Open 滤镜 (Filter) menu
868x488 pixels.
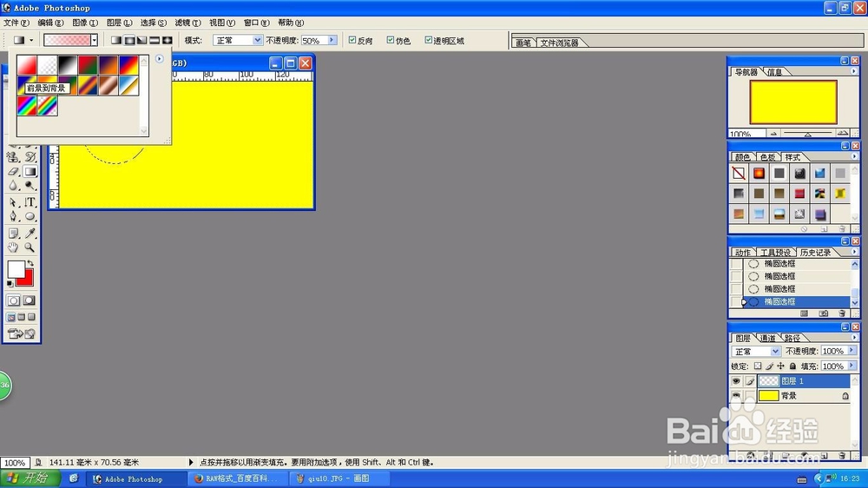click(x=187, y=23)
